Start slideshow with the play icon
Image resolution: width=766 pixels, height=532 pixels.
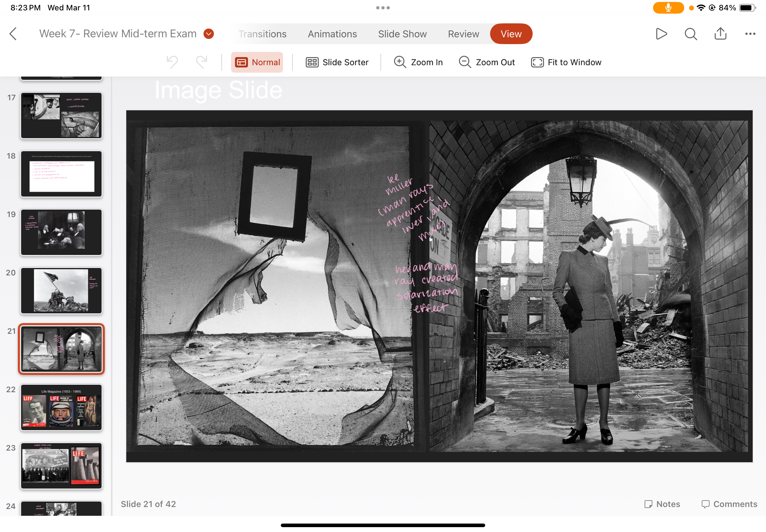pyautogui.click(x=661, y=34)
